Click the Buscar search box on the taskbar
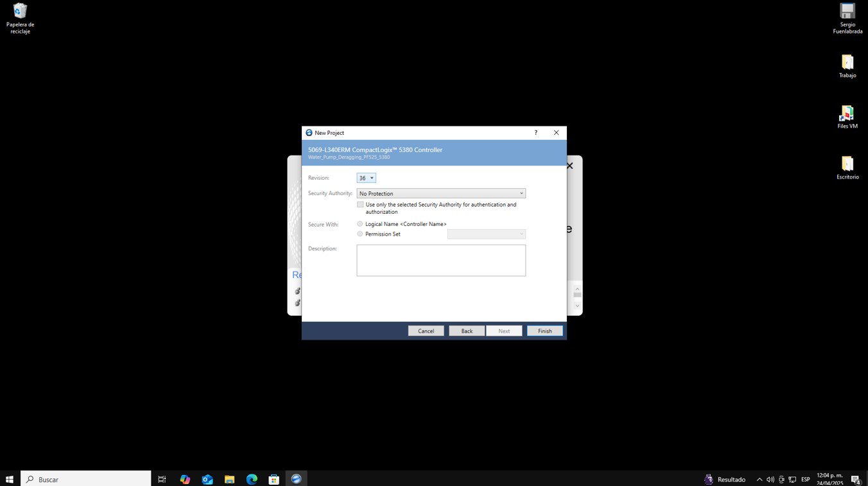This screenshot has width=868, height=486. pyautogui.click(x=87, y=479)
